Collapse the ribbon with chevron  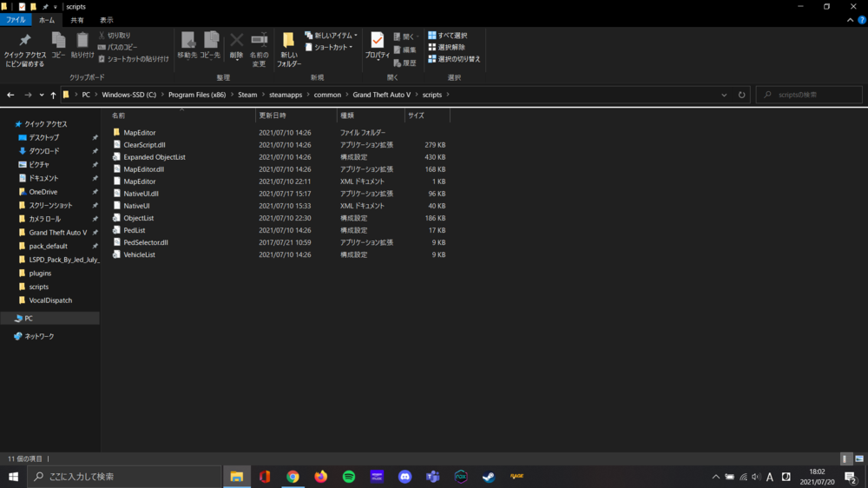click(851, 20)
